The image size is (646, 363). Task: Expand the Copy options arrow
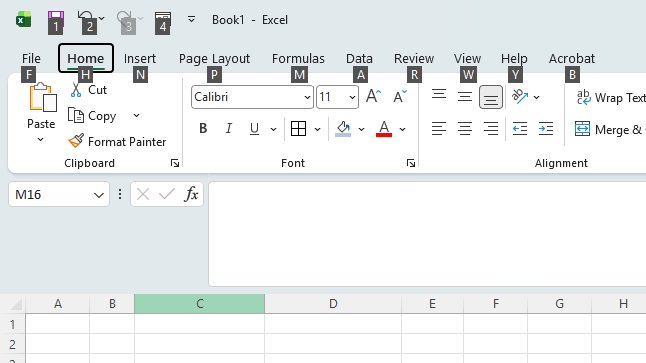point(136,116)
